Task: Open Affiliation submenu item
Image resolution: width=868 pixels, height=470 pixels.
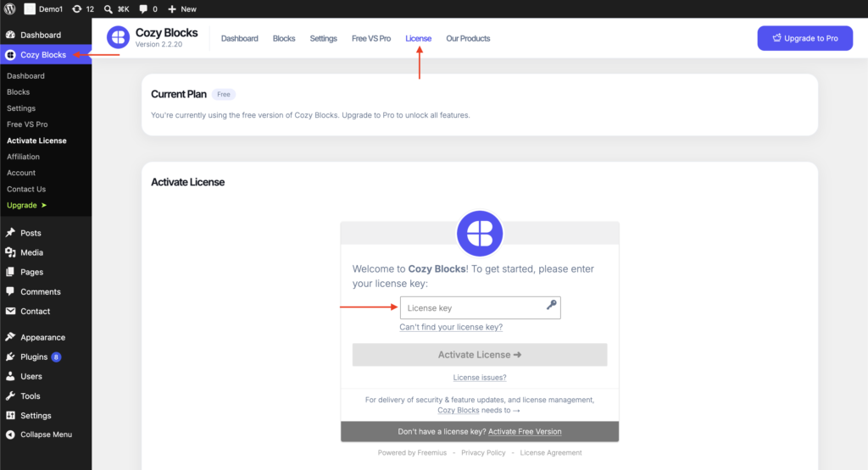Action: (x=23, y=157)
